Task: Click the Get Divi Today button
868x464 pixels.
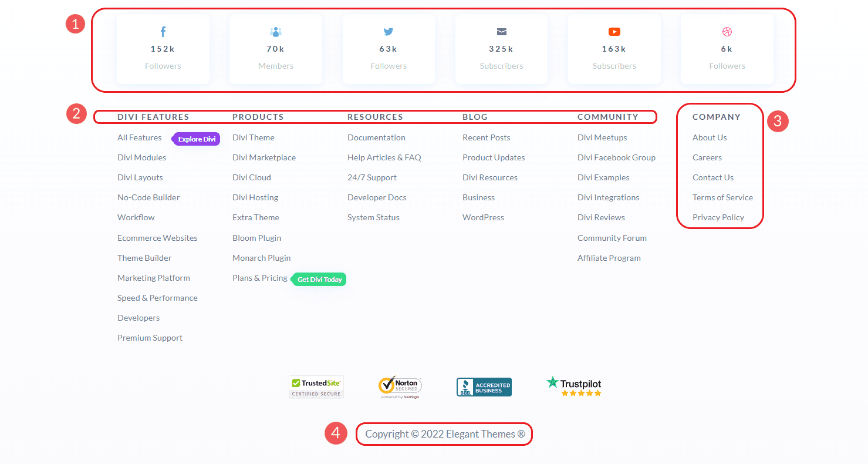Action: [x=318, y=280]
